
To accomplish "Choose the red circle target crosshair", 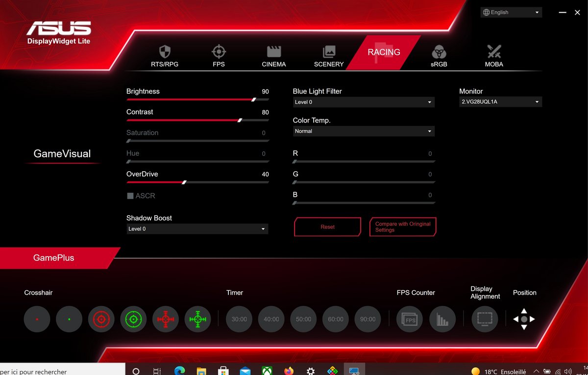I will point(101,319).
